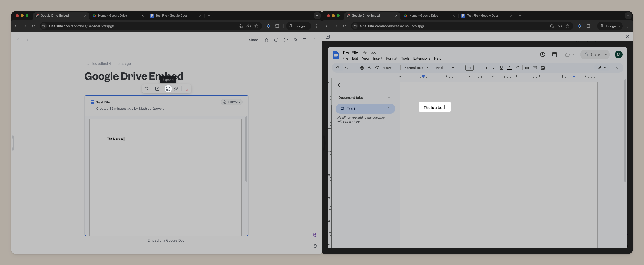Click the Expand icon in the embed toolbar

[x=168, y=89]
